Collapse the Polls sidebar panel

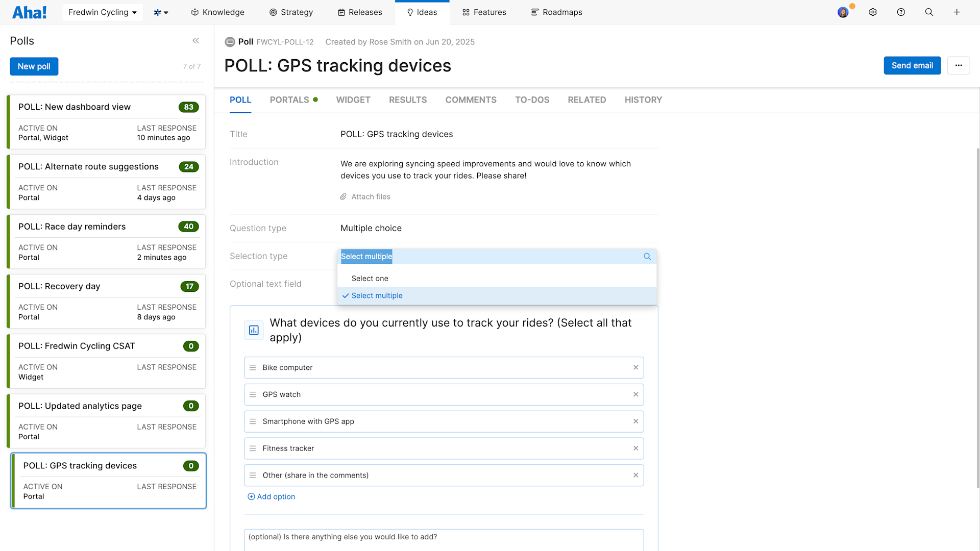coord(196,41)
